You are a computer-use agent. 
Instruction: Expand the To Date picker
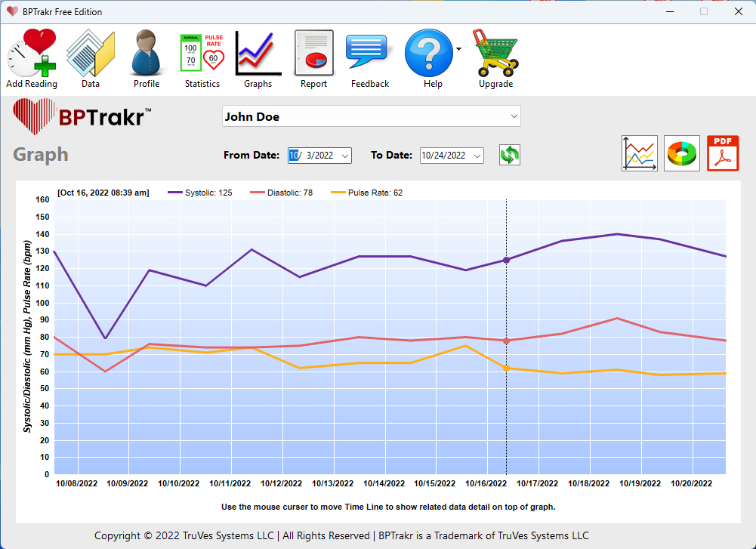[477, 155]
